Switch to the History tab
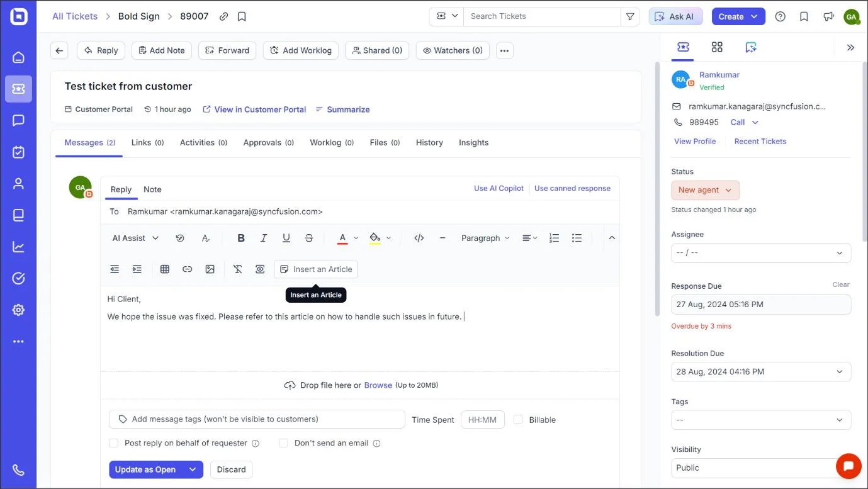The width and height of the screenshot is (868, 489). [429, 142]
